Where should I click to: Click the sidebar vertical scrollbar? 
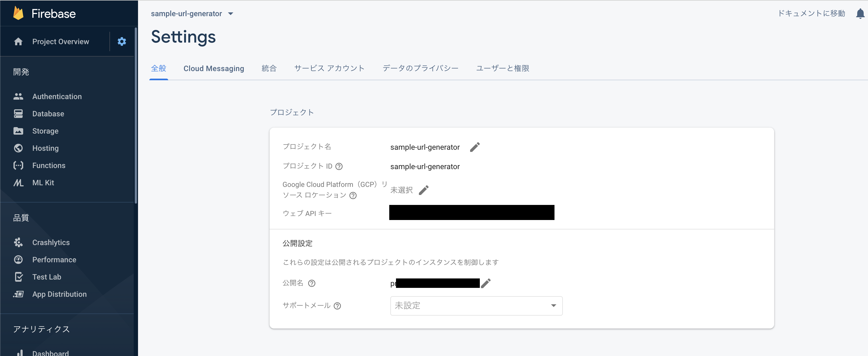136,116
